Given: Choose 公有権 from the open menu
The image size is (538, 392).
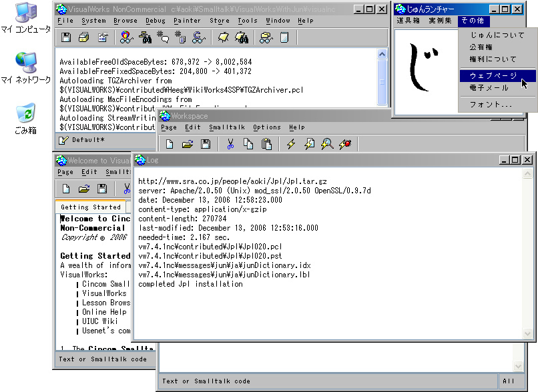Looking at the screenshot, I should 497,47.
